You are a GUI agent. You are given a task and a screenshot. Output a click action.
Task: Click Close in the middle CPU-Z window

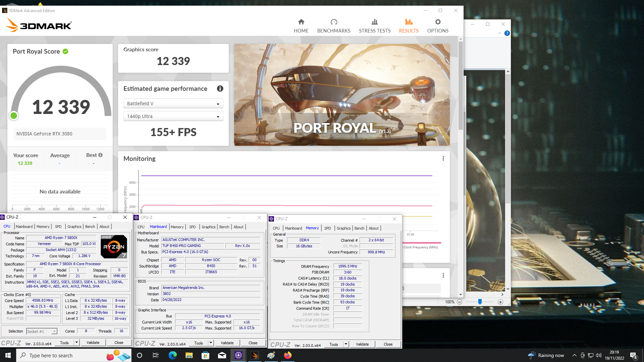click(253, 343)
